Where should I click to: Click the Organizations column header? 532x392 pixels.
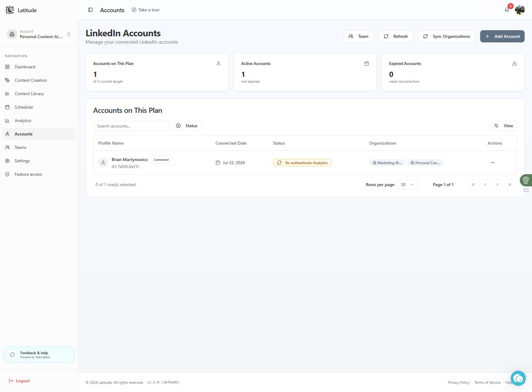tap(383, 143)
